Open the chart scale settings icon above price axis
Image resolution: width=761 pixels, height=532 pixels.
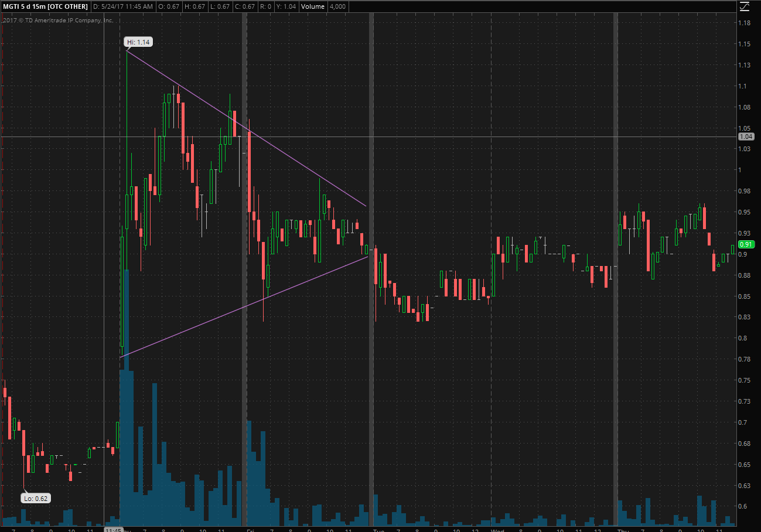[x=744, y=6]
